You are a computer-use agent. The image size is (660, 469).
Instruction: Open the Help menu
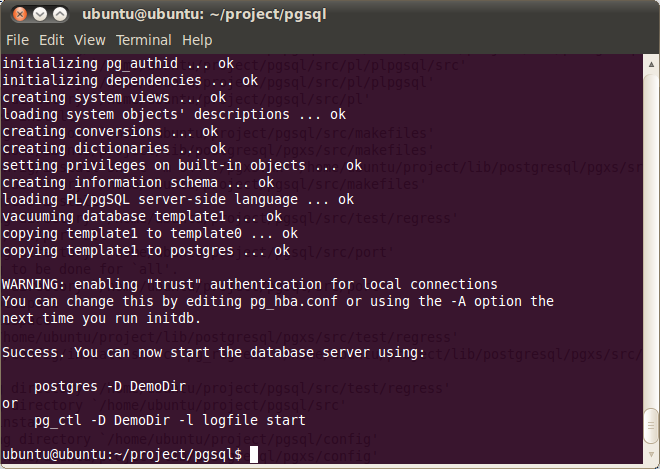tap(197, 40)
